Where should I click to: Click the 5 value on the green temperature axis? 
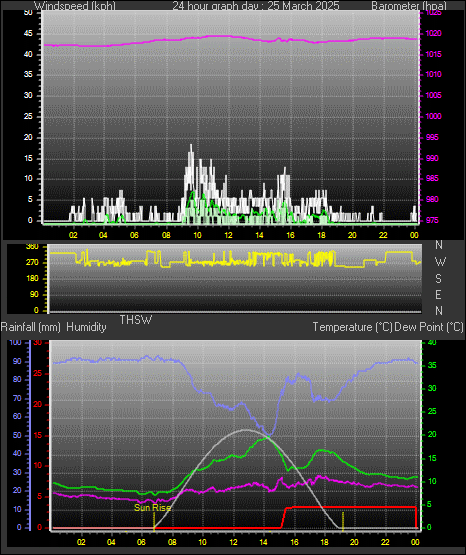coord(430,504)
